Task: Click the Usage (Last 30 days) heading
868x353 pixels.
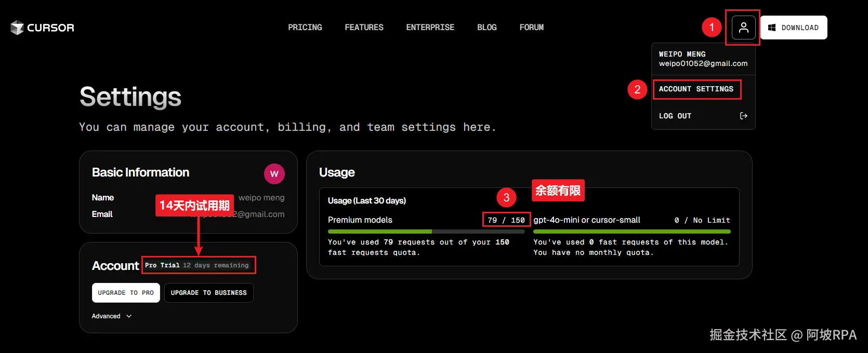Action: (x=367, y=201)
